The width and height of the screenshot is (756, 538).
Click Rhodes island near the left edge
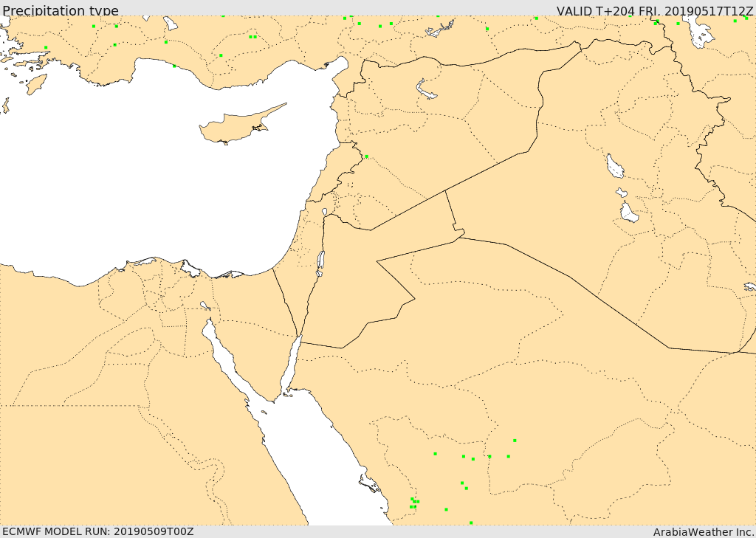pos(36,83)
